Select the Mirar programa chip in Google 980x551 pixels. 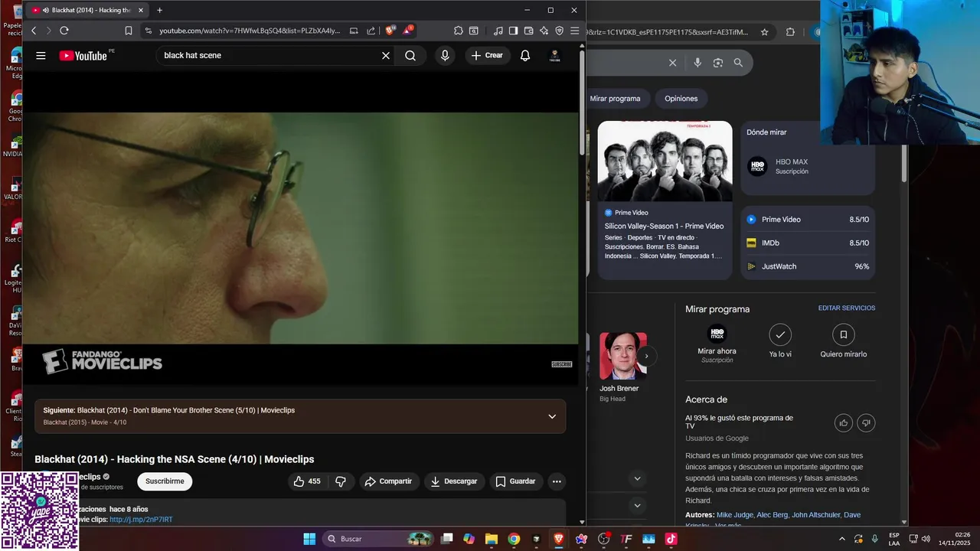615,99
